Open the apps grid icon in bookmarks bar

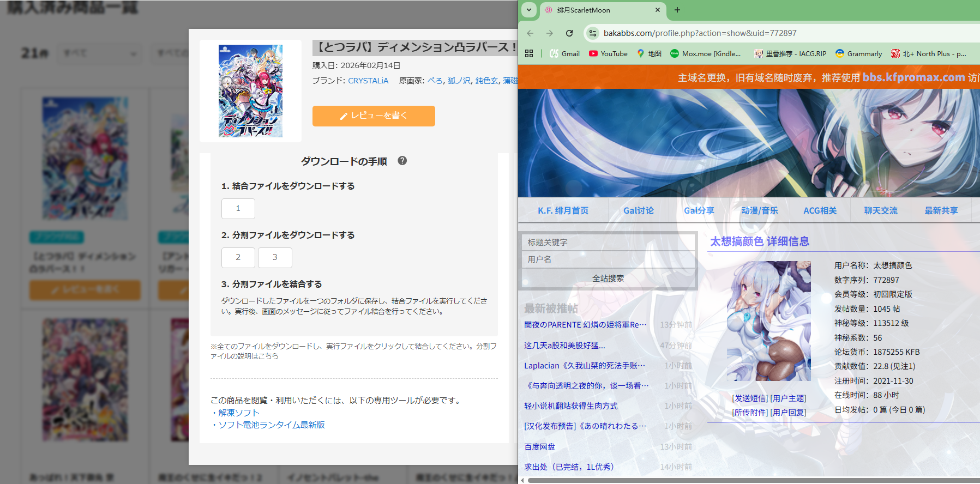pos(528,53)
